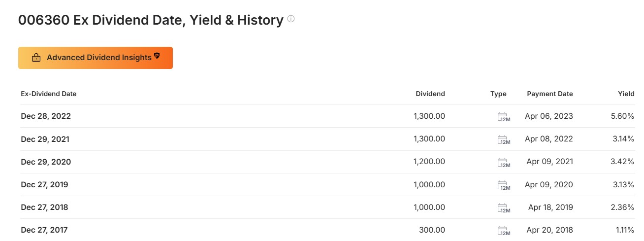Select the Dec 28, 2022 ex-dividend date

click(46, 116)
